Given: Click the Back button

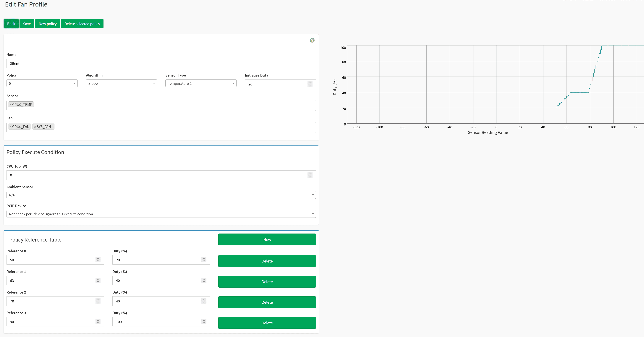Looking at the screenshot, I should [11, 24].
